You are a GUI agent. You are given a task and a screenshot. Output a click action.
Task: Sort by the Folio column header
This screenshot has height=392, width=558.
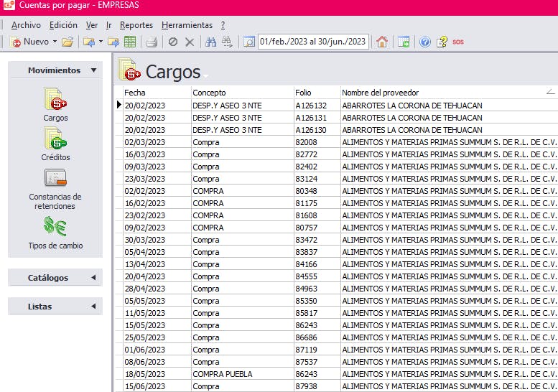(x=317, y=93)
